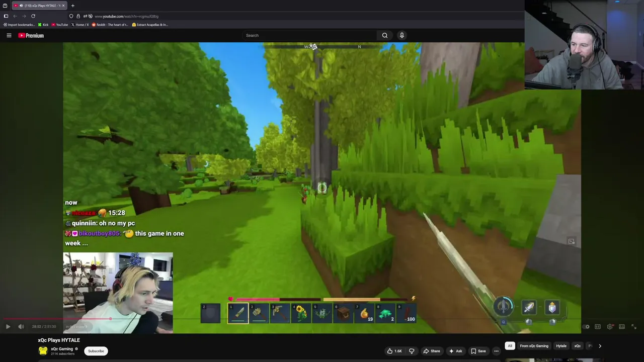Select hotbar slot 9 with count 100
The width and height of the screenshot is (644, 362).
point(407,313)
